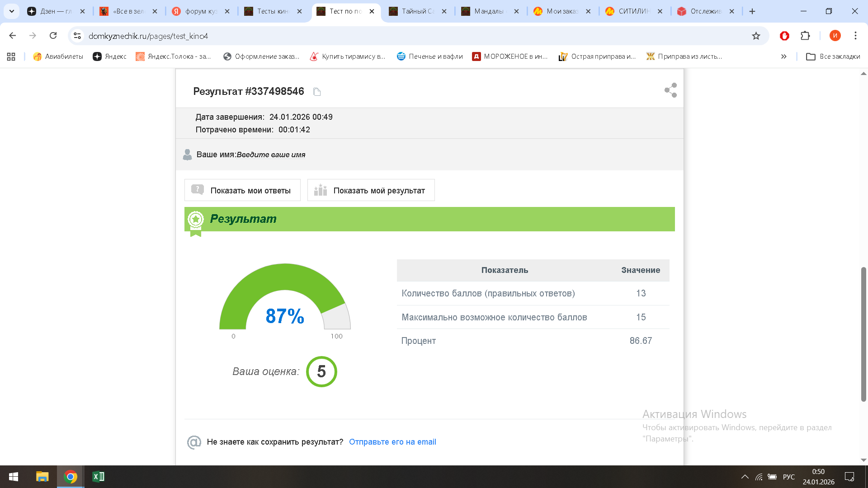
Task: Reload the current page
Action: click(54, 35)
